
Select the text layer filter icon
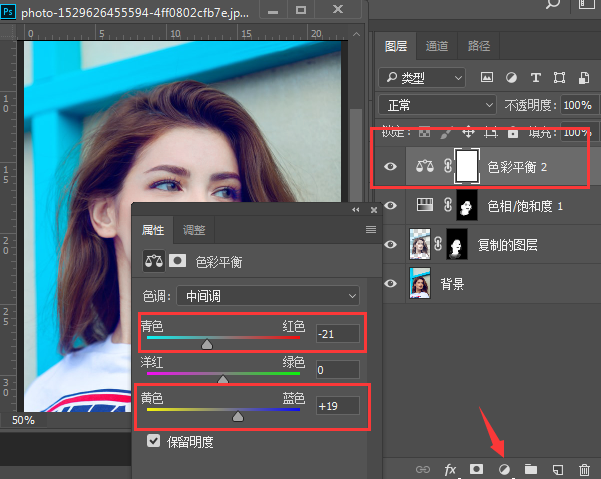[535, 77]
